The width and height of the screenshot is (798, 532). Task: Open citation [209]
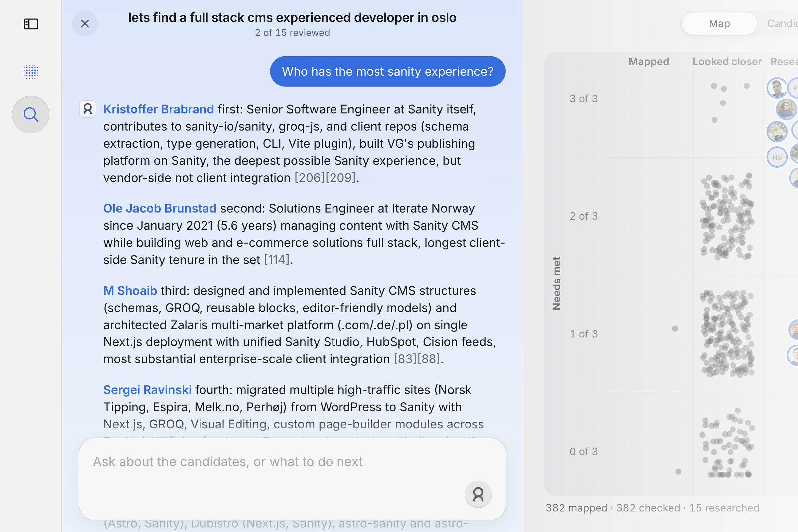coord(340,178)
